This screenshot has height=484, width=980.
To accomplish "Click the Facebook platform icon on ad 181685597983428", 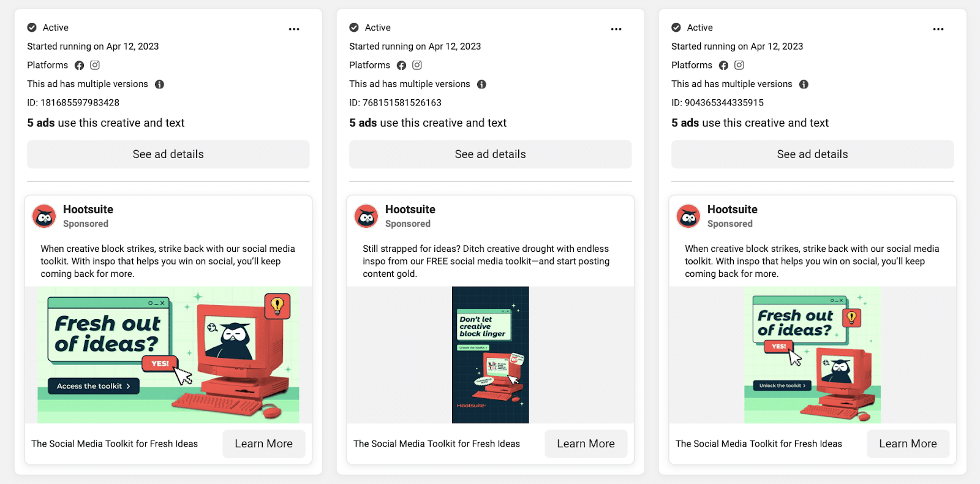I will 79,65.
